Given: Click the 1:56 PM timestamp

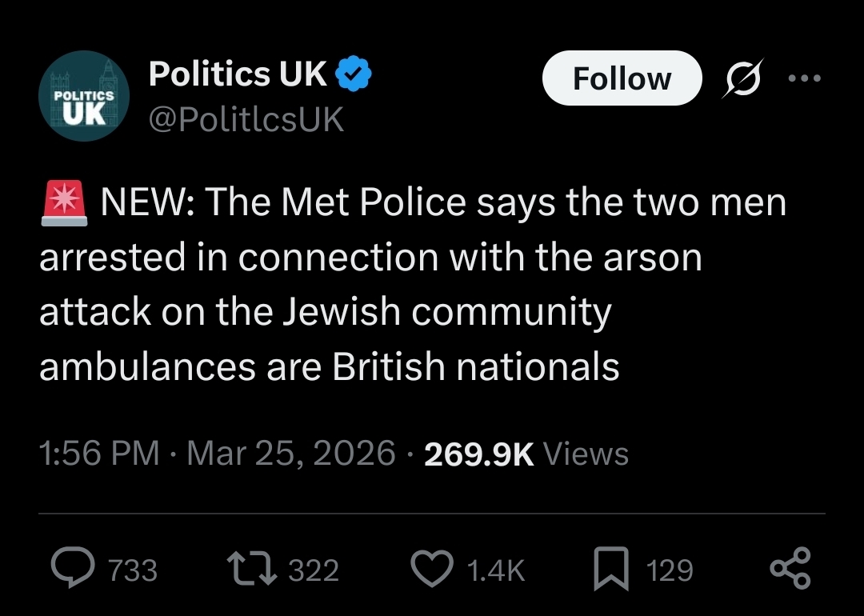Looking at the screenshot, I should (x=99, y=454).
